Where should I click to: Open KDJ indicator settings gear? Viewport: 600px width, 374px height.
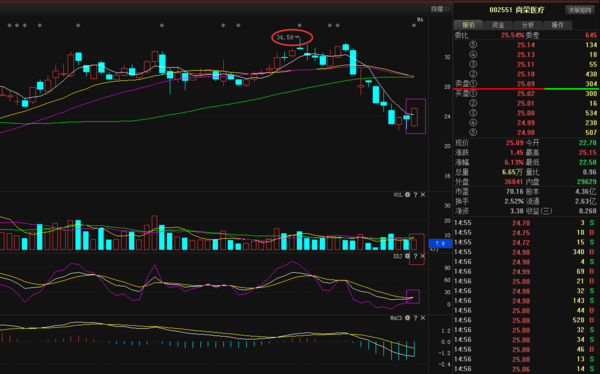coord(408,256)
